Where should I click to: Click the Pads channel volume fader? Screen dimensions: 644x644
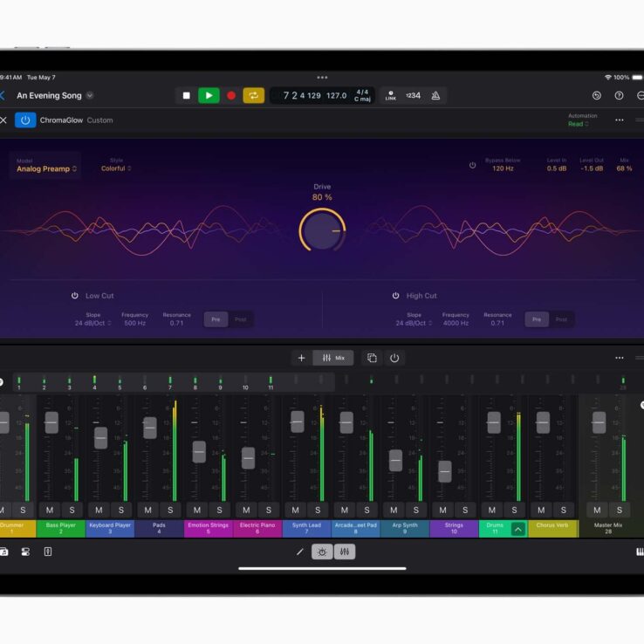[x=150, y=428]
